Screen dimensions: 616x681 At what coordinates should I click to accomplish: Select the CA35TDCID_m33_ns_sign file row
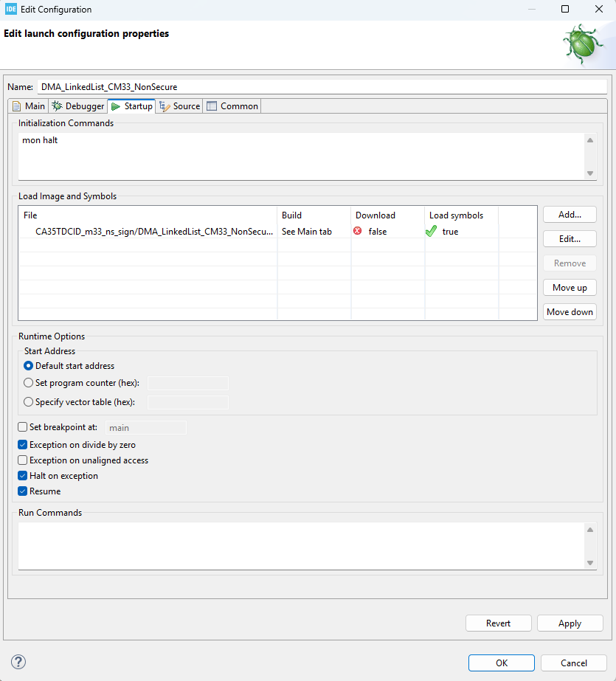tap(278, 232)
